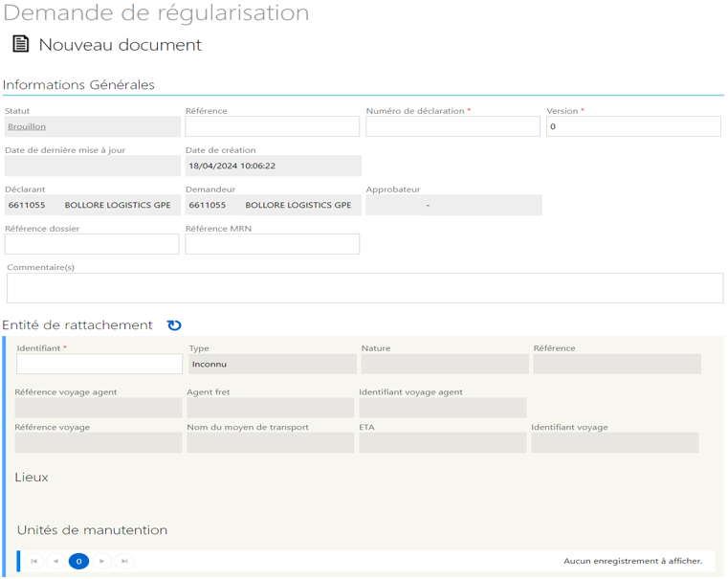The width and height of the screenshot is (728, 579).
Task: Go to last page in pager
Action: tap(124, 561)
